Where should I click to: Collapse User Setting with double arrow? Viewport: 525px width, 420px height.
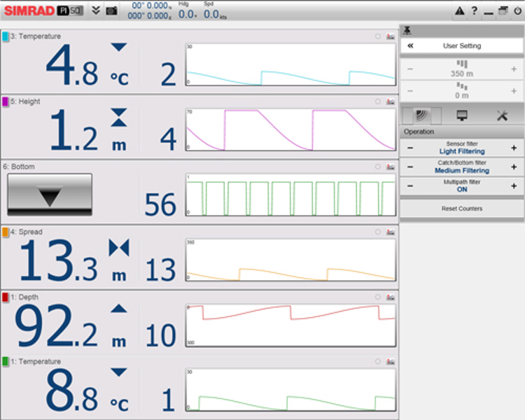click(x=410, y=46)
